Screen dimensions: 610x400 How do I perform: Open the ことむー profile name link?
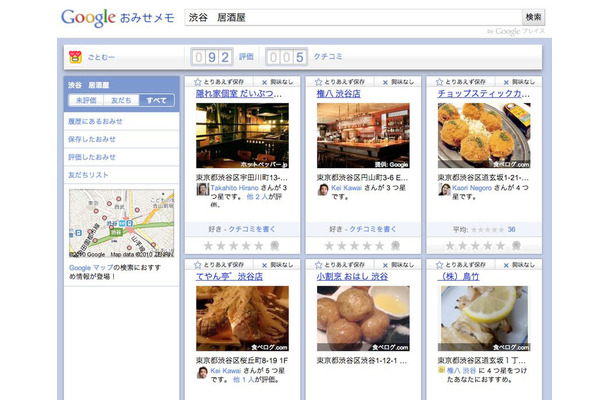[101, 57]
